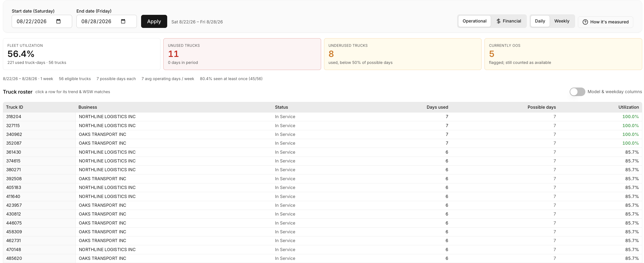Open the row for truck 458309
644x263 pixels.
point(322,232)
